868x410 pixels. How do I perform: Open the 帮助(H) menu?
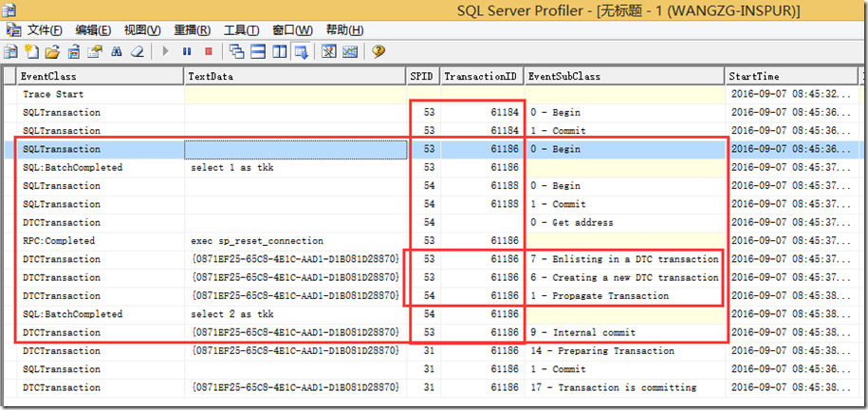[x=345, y=30]
